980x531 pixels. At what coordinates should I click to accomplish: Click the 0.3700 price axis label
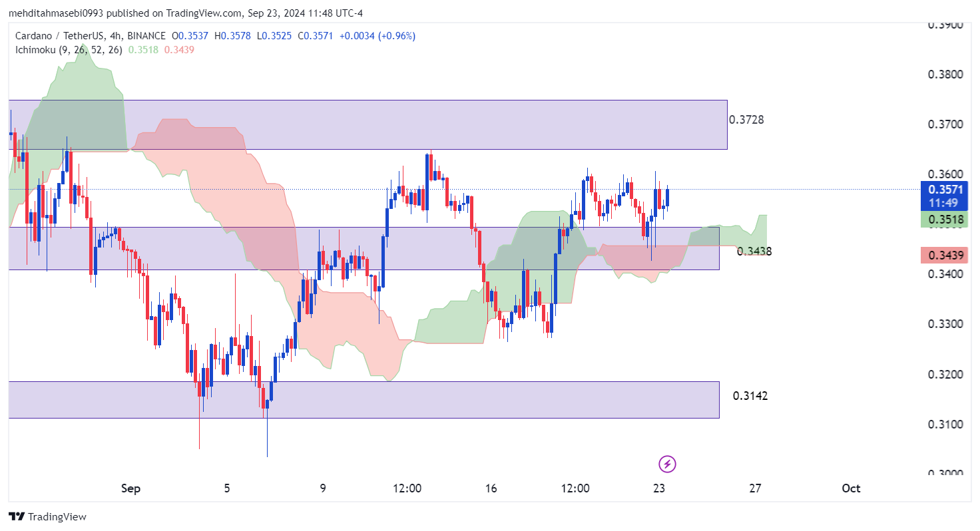pyautogui.click(x=945, y=124)
